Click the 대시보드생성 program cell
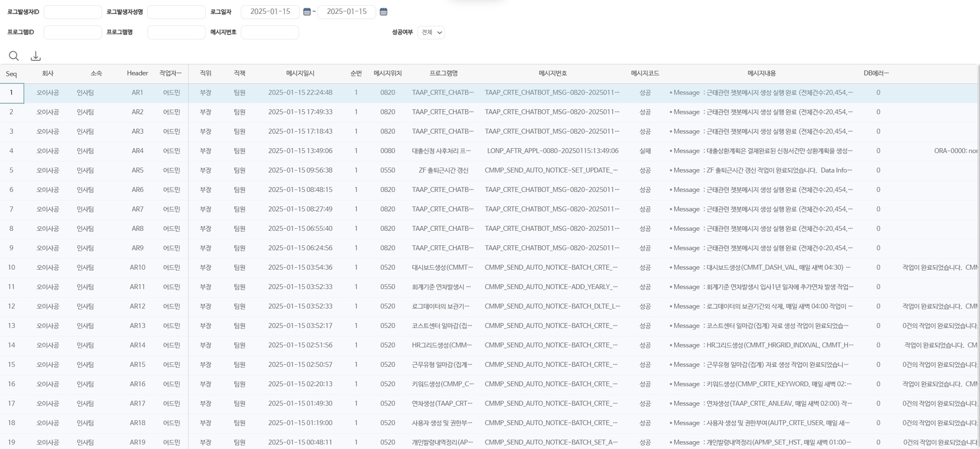This screenshot has width=980, height=449. click(443, 268)
